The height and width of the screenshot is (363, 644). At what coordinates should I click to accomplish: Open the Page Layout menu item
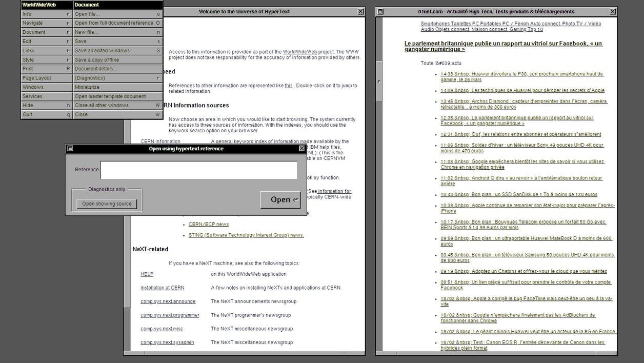tap(46, 78)
